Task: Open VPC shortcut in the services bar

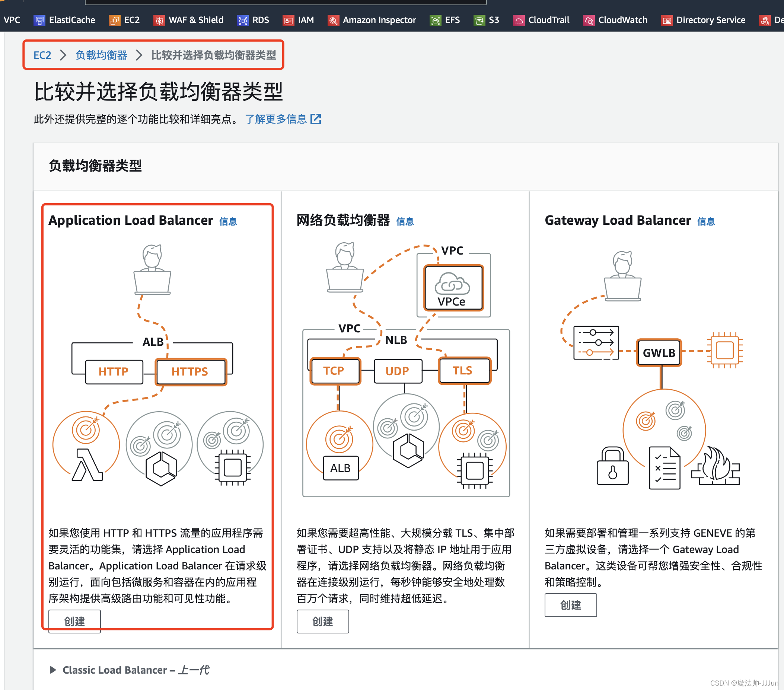Action: [x=12, y=20]
